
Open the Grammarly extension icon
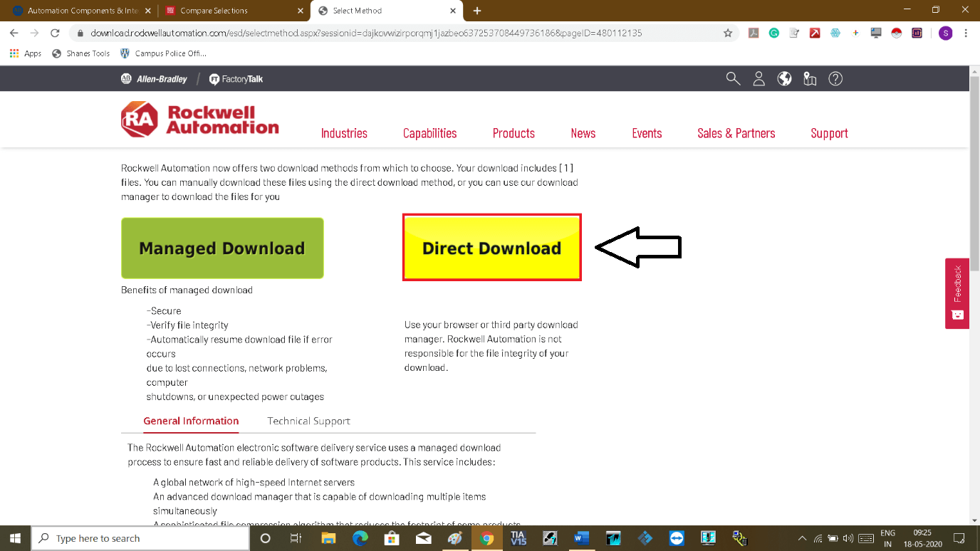773,33
